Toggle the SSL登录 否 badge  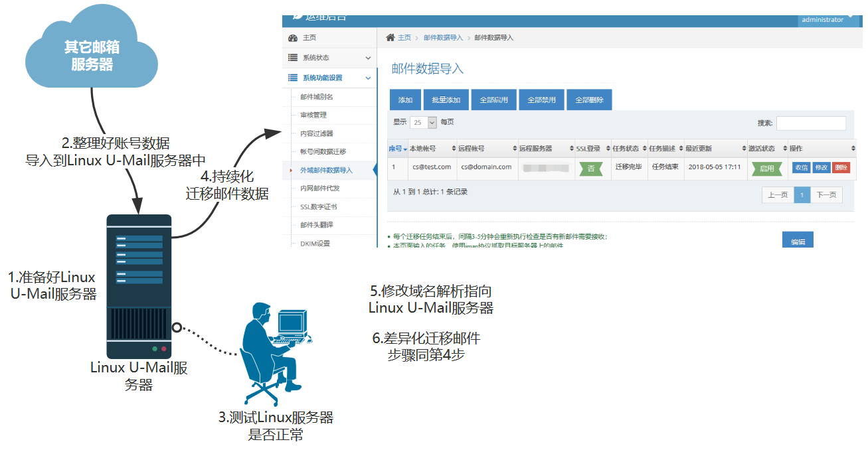click(591, 169)
